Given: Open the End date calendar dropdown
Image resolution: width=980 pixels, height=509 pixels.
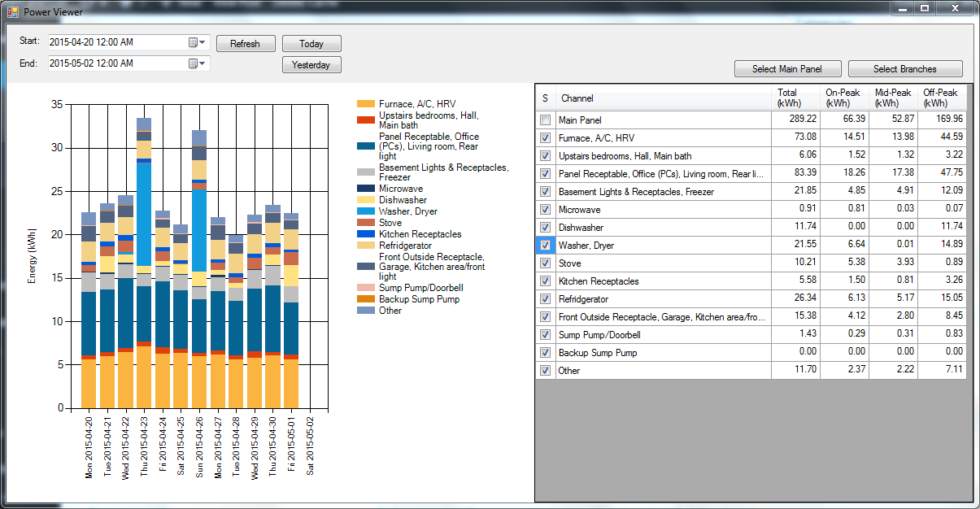Looking at the screenshot, I should click(198, 63).
